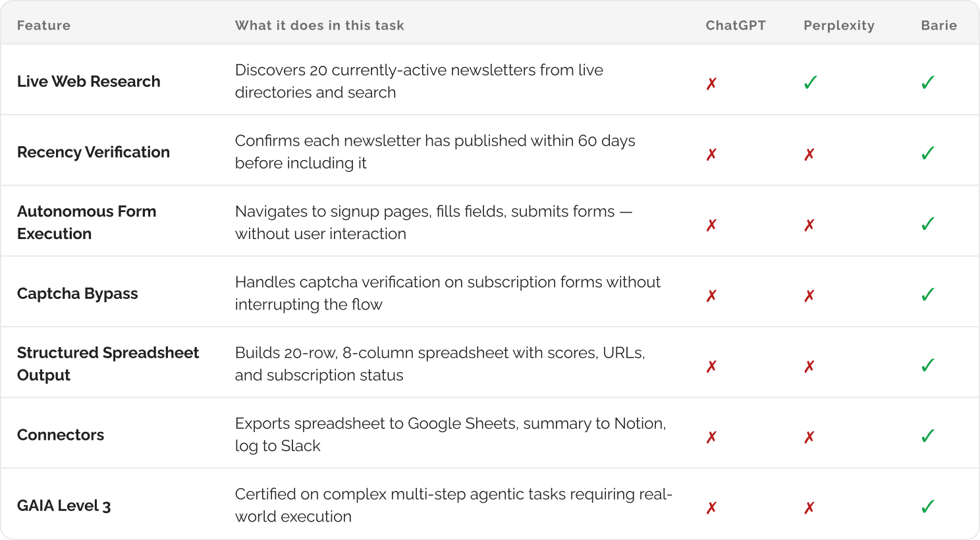Screen dimensions: 980x540
Task: Click the 'What it does in this task' header
Action: click(319, 26)
